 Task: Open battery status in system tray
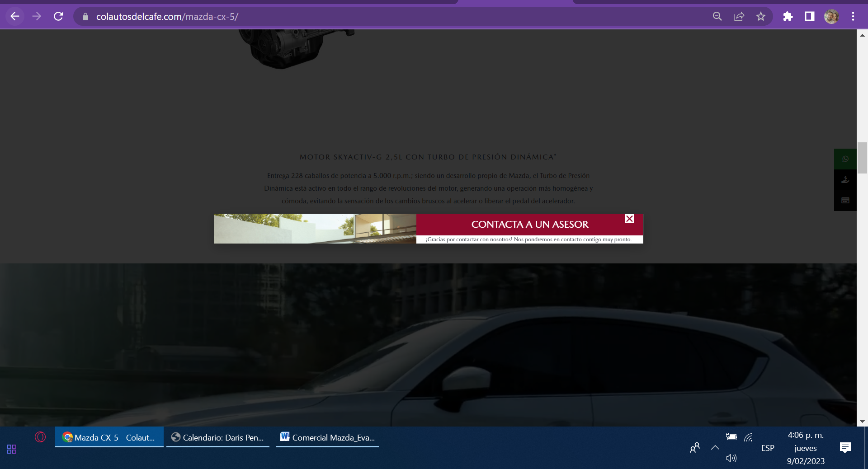pos(731,437)
